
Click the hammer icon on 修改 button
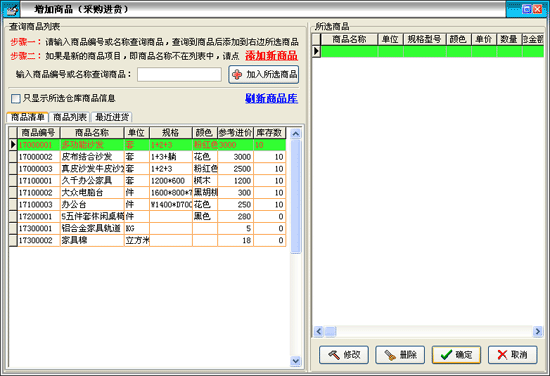tap(334, 355)
